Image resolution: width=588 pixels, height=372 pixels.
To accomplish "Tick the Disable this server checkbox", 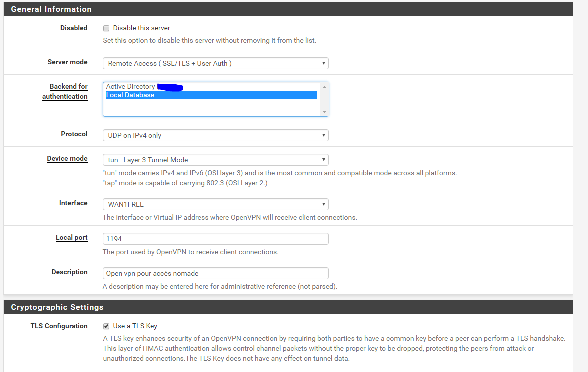I will [106, 28].
